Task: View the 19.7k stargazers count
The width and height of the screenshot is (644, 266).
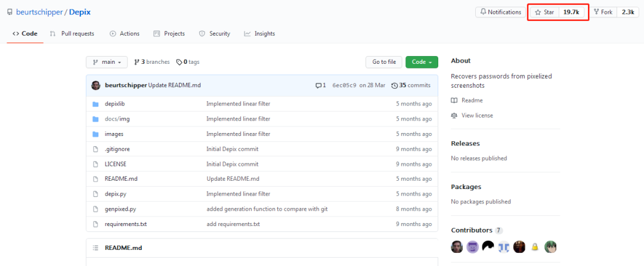Action: click(571, 13)
